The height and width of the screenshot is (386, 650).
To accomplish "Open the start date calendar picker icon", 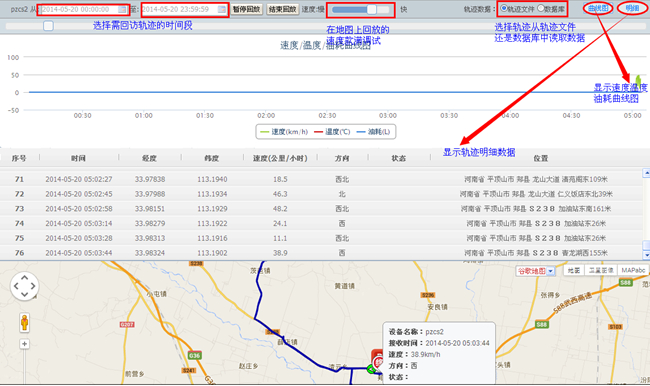I will [x=122, y=10].
